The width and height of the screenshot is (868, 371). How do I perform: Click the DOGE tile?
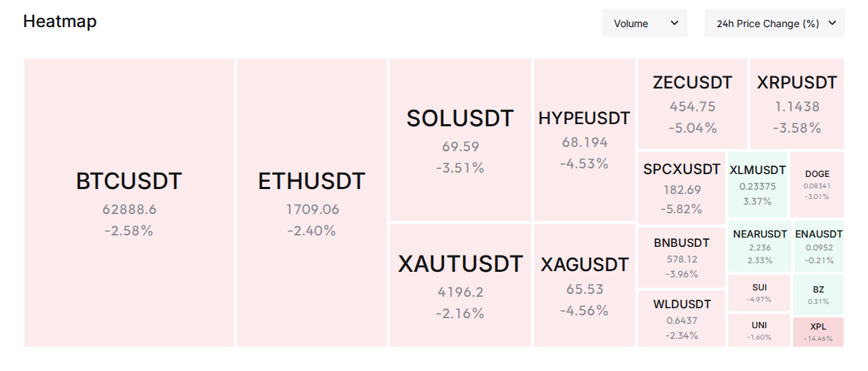[817, 185]
